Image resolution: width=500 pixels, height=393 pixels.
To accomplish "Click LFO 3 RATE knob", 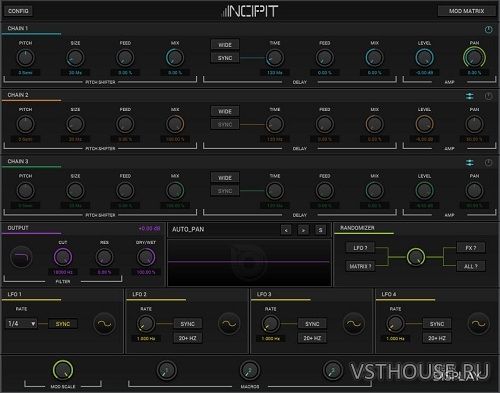I will 271,324.
